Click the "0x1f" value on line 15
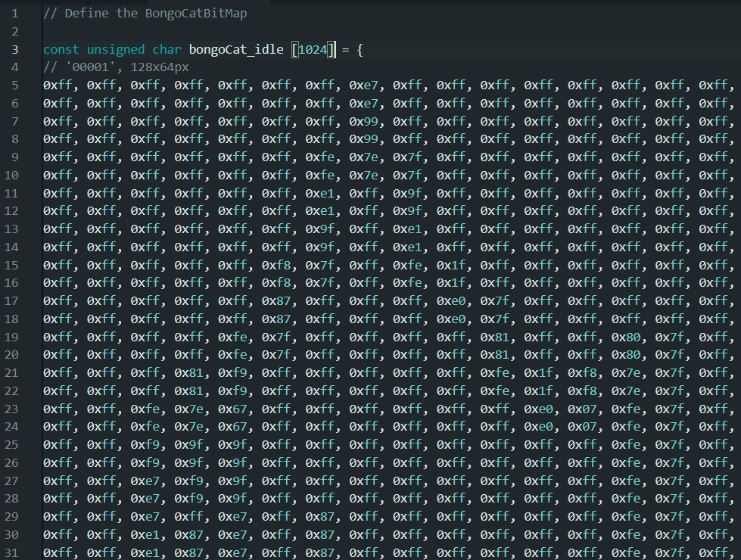 tap(451, 265)
